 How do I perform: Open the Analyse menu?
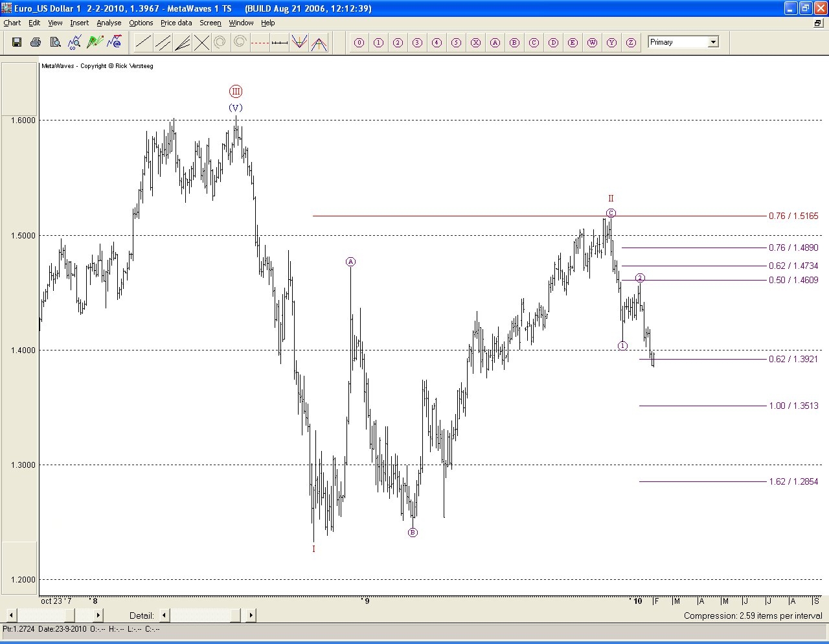point(109,23)
